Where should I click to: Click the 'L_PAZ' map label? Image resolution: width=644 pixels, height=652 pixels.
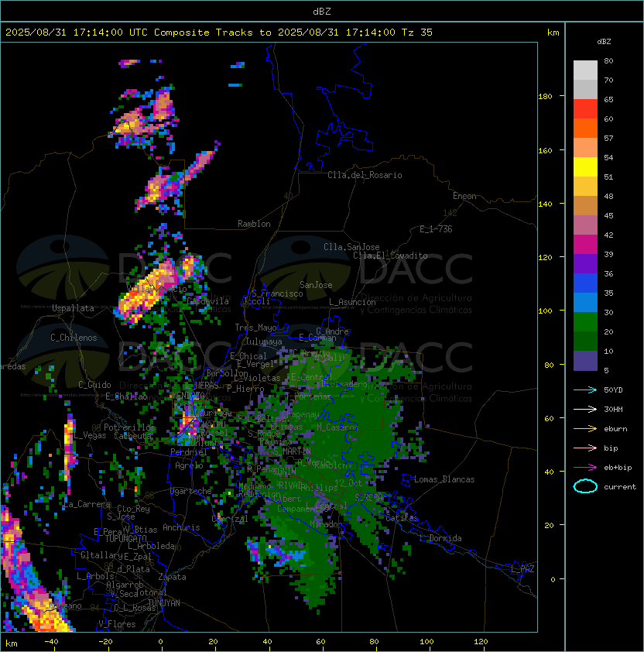tap(522, 569)
